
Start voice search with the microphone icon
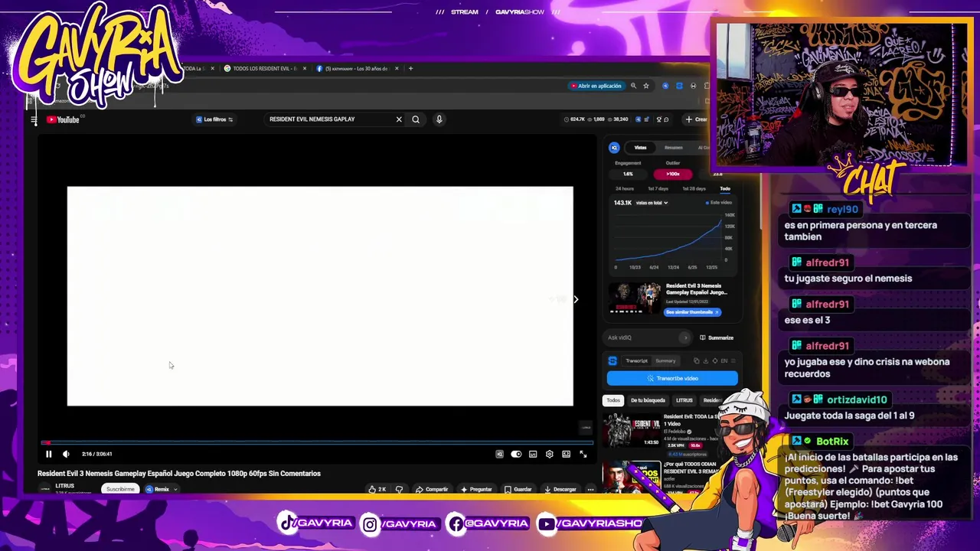[439, 119]
